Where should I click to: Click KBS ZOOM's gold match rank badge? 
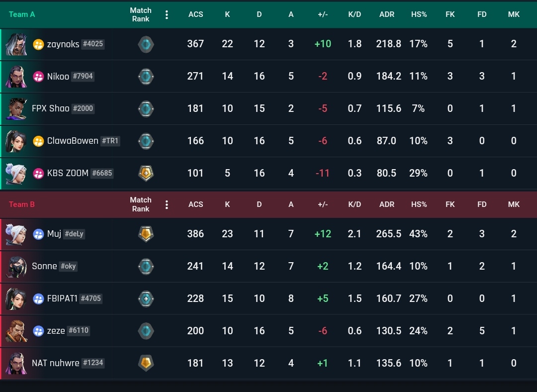(146, 173)
